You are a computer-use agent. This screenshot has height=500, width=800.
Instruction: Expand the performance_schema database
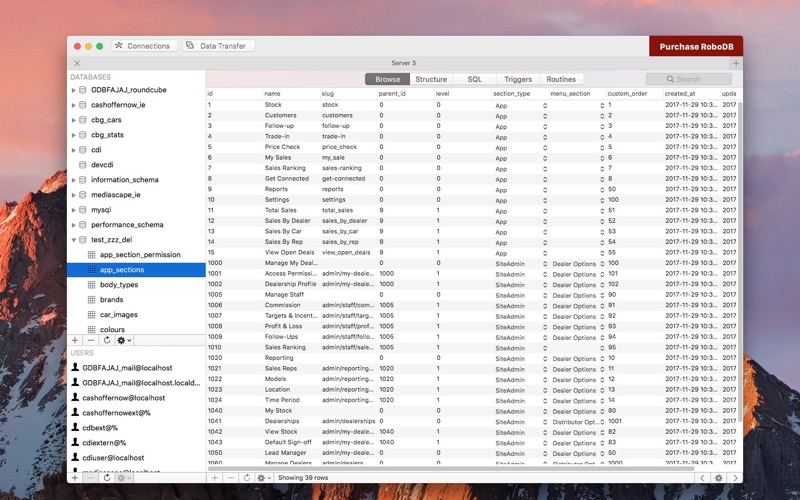click(x=73, y=225)
